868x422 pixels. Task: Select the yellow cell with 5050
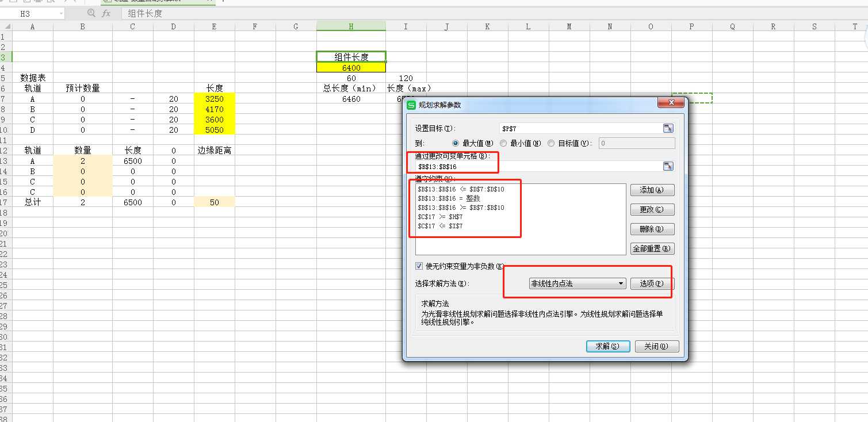[215, 130]
